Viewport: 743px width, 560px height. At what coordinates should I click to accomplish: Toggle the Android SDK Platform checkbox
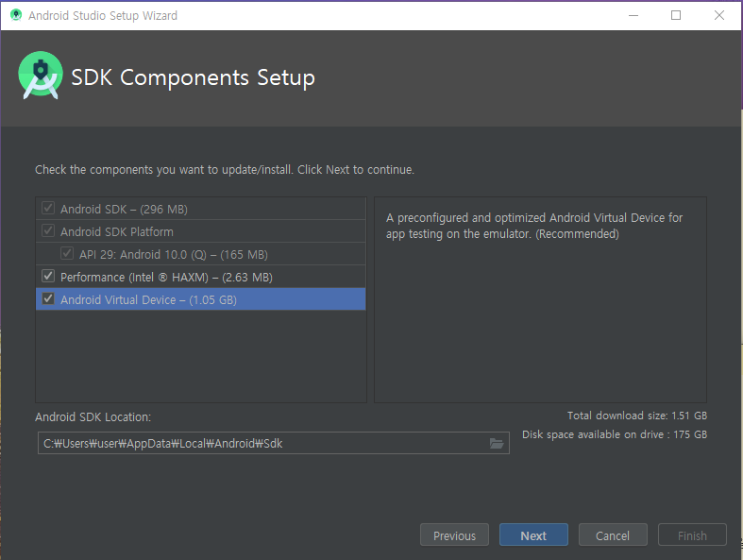pos(48,230)
